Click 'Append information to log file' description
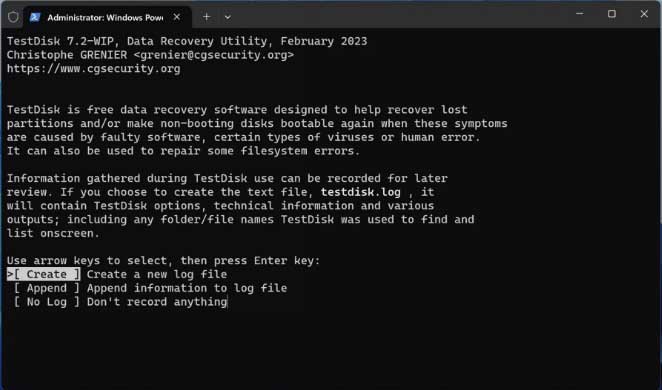The height and width of the screenshot is (390, 662). coord(187,288)
